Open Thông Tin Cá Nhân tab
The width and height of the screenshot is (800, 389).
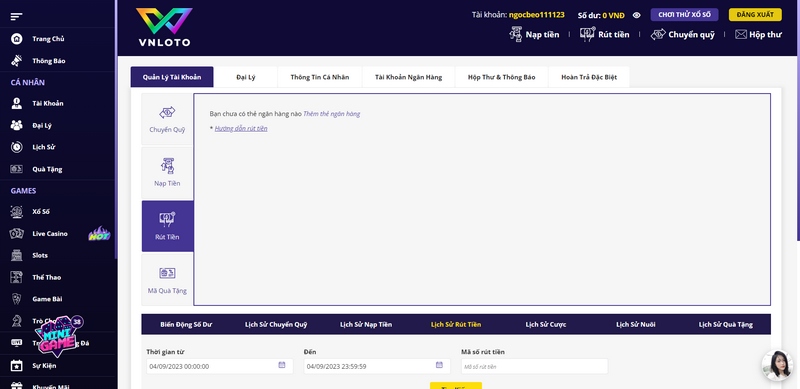(320, 77)
